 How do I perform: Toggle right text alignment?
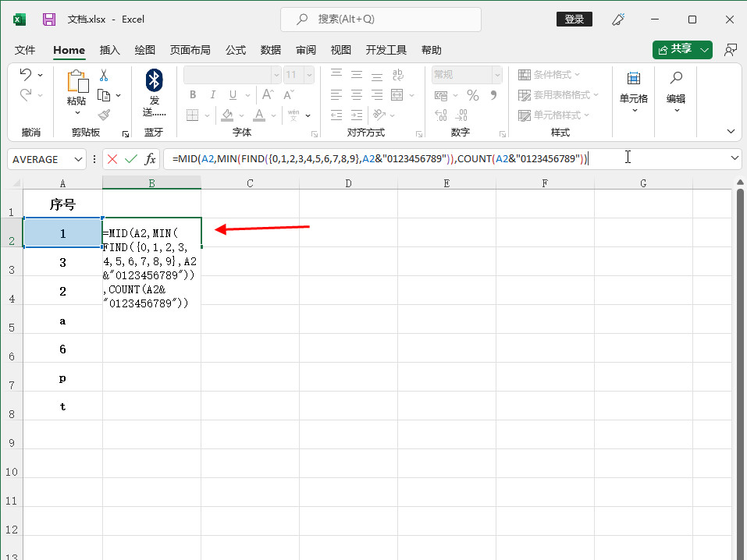pos(377,94)
